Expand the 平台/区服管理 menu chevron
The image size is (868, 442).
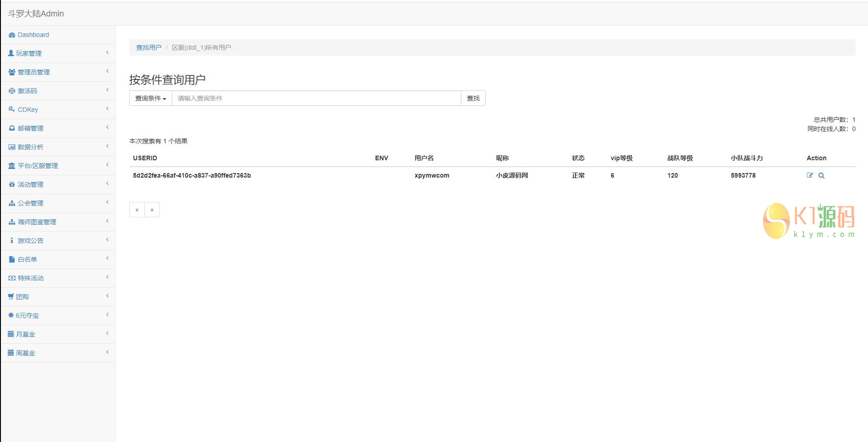click(107, 165)
